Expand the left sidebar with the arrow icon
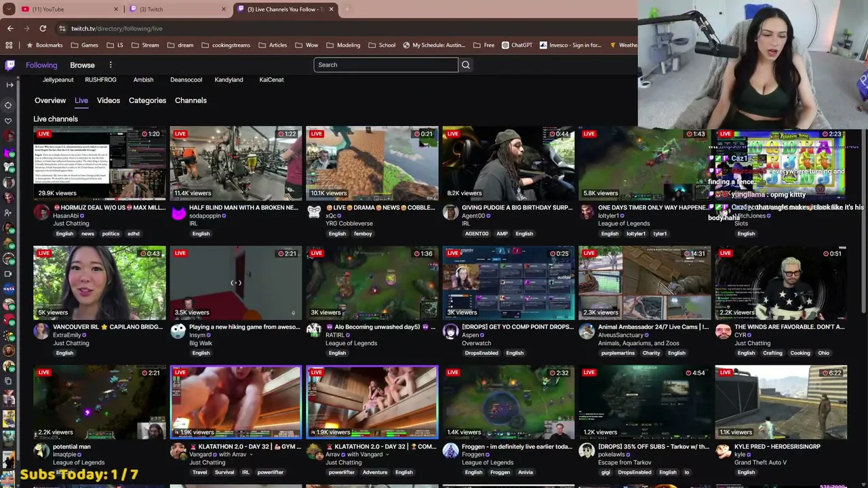 [x=9, y=85]
